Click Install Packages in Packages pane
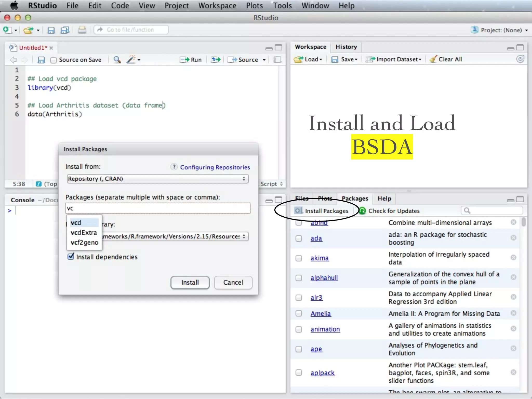 coord(322,211)
